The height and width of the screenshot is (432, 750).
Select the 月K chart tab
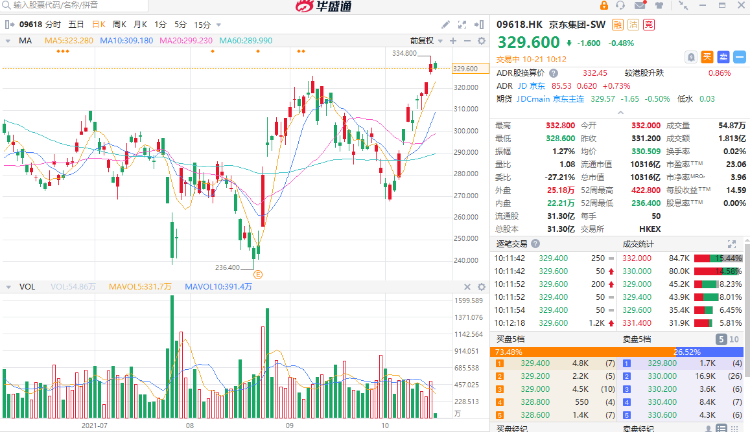(x=140, y=24)
